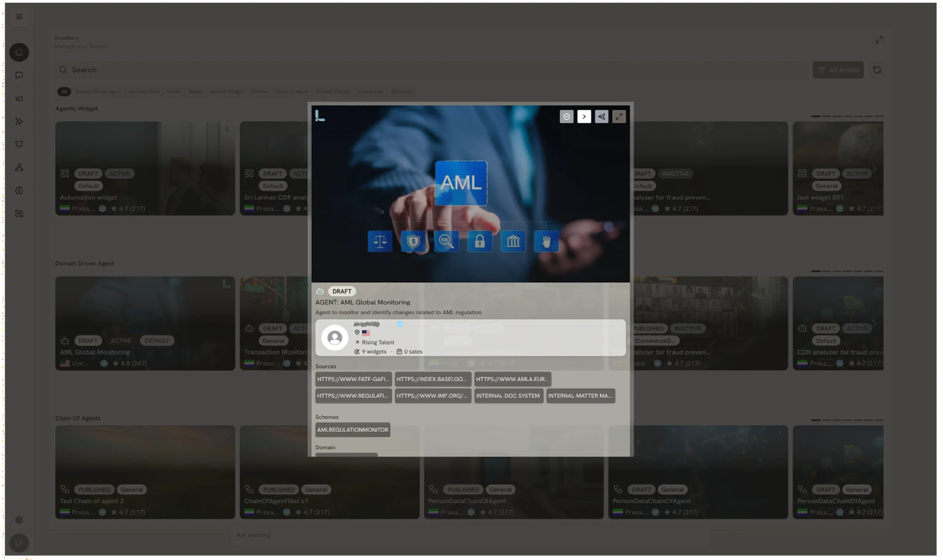Viewport: 943px width, 560px height.
Task: Open the test widget 001 card
Action: pos(838,168)
